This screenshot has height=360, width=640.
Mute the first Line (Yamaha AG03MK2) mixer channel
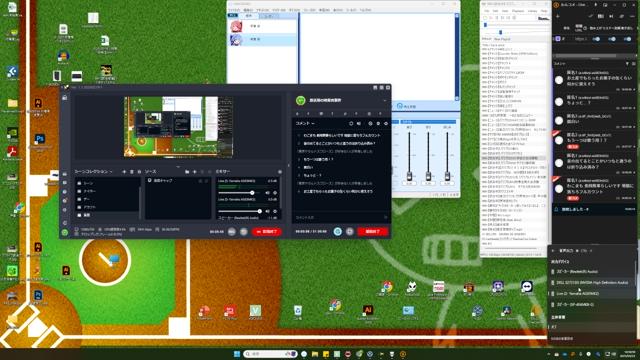(267, 193)
